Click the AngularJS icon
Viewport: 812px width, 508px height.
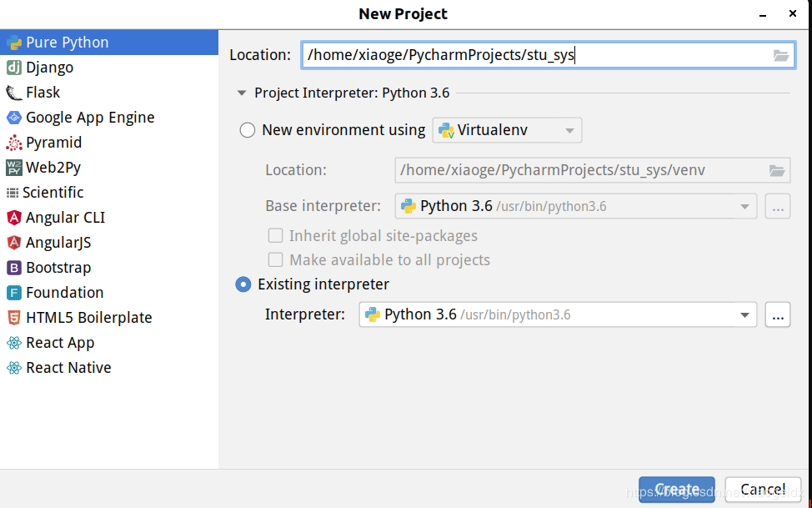click(14, 243)
